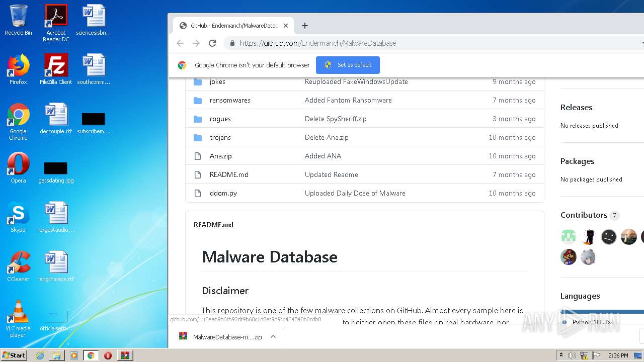Click the Start menu button
The height and width of the screenshot is (362, 644).
coord(14,355)
